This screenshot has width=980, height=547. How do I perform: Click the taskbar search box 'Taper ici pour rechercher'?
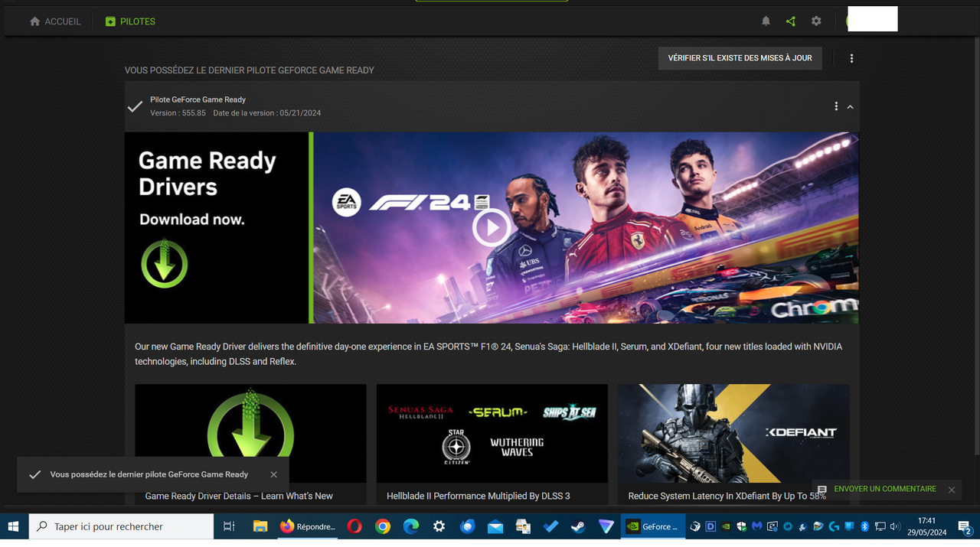(121, 526)
